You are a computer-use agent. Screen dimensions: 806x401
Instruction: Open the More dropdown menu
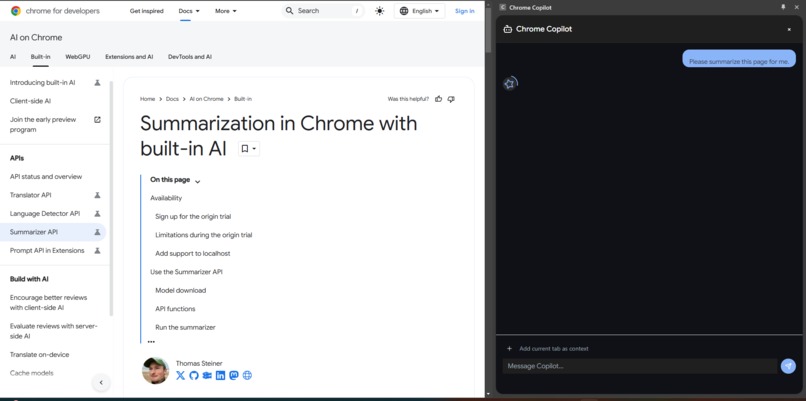[x=226, y=11]
